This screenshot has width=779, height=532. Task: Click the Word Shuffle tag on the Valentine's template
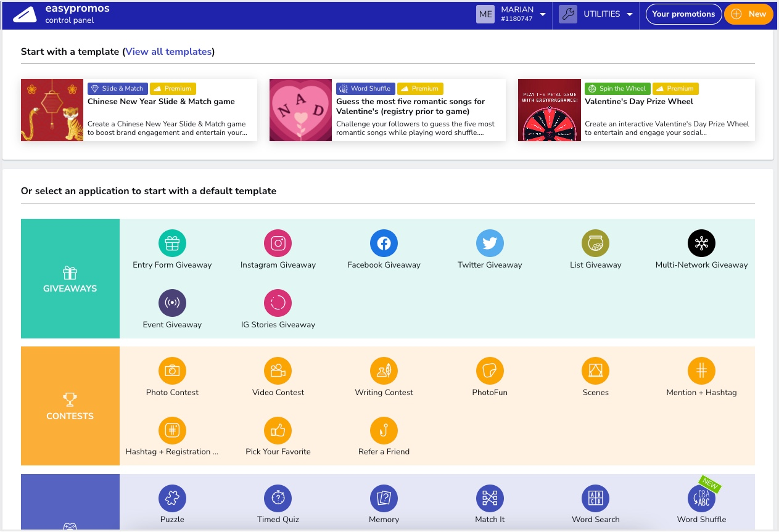pyautogui.click(x=366, y=89)
